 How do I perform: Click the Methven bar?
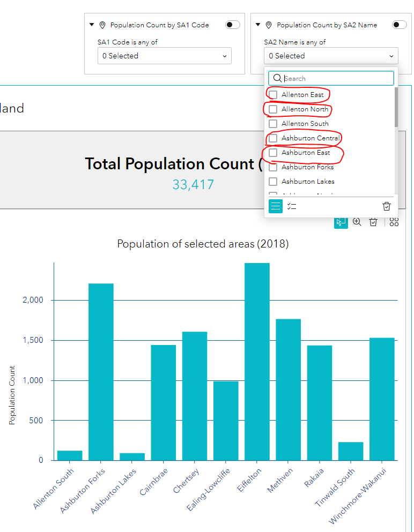coord(289,389)
